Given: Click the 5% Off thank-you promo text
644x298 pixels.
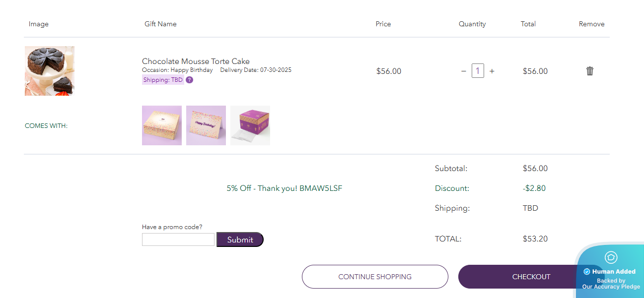Looking at the screenshot, I should 285,188.
